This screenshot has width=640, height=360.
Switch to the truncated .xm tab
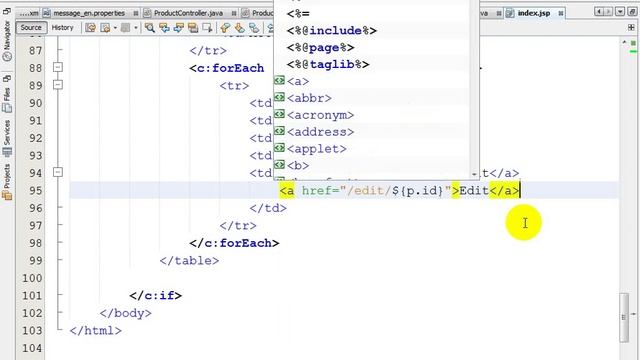point(29,13)
